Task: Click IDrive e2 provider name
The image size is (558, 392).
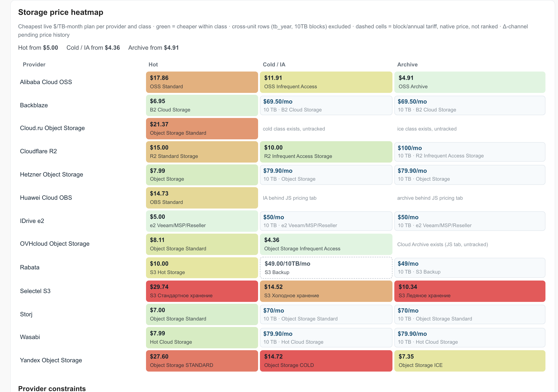Action: pos(32,221)
